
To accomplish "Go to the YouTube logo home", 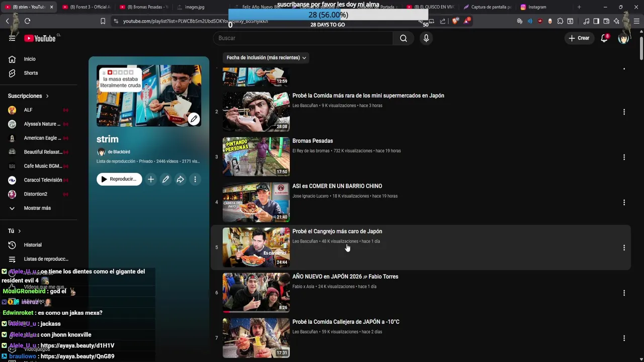I will 40,38.
